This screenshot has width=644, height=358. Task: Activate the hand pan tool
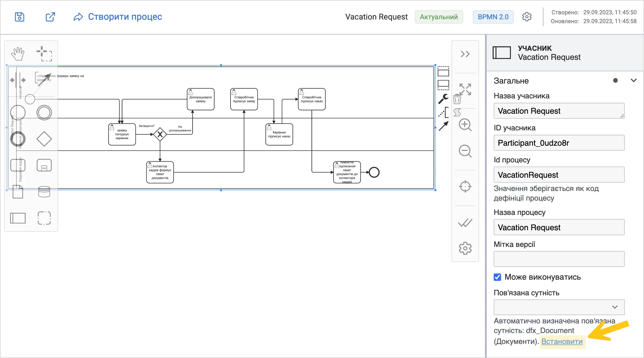[x=18, y=54]
